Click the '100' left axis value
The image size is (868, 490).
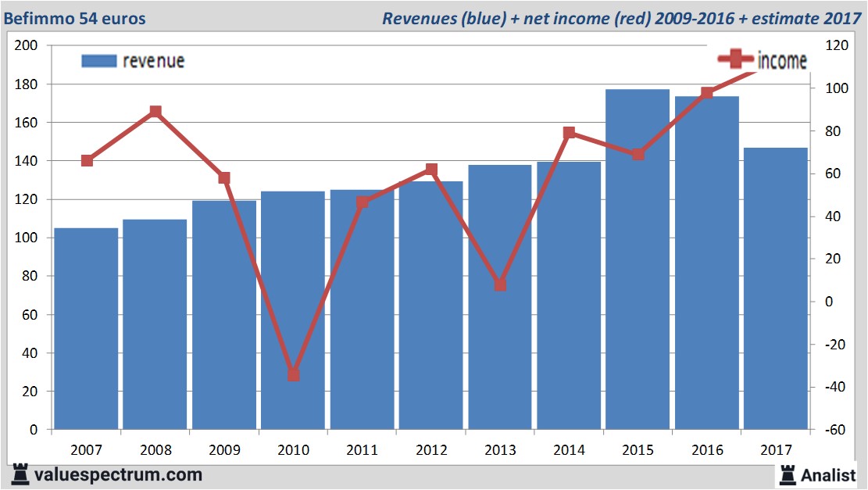[26, 238]
